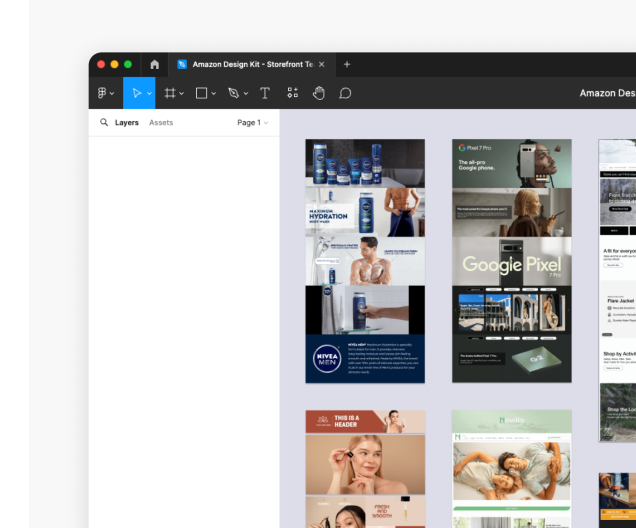Select the Novilla header banner
Image resolution: width=636 pixels, height=528 pixels.
(512, 421)
